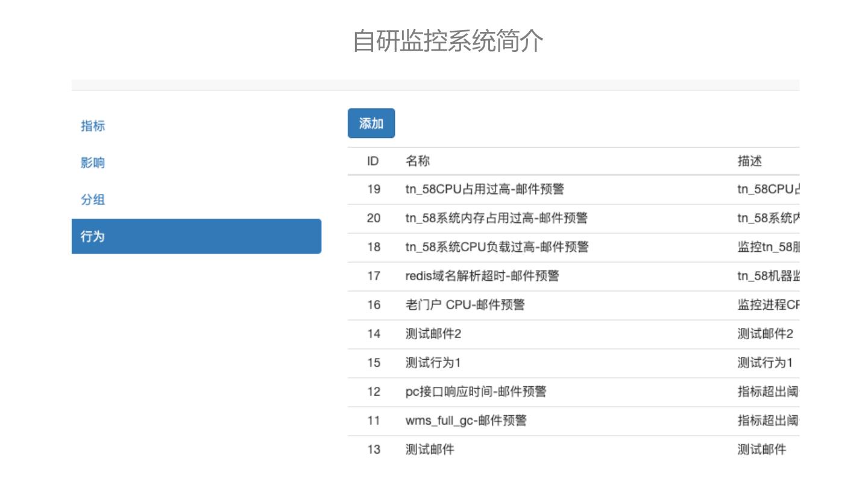Select the 测试行为1 name entry
868x488 pixels.
pyautogui.click(x=433, y=363)
